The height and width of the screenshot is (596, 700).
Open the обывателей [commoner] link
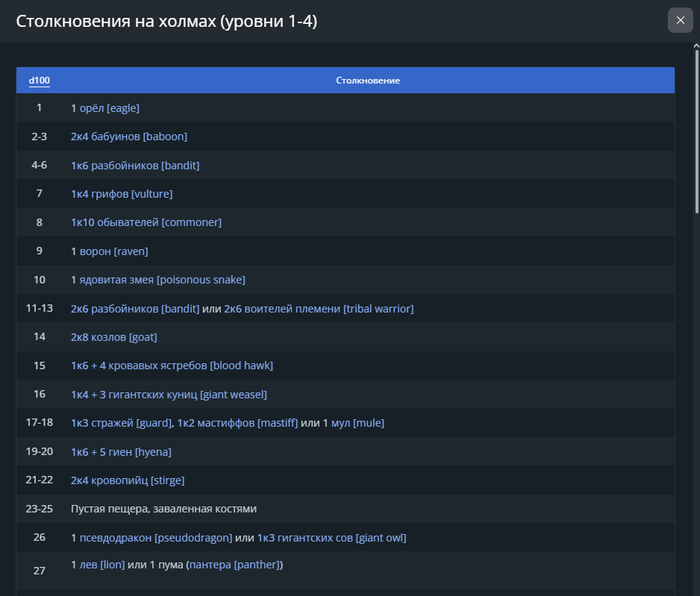click(x=158, y=222)
